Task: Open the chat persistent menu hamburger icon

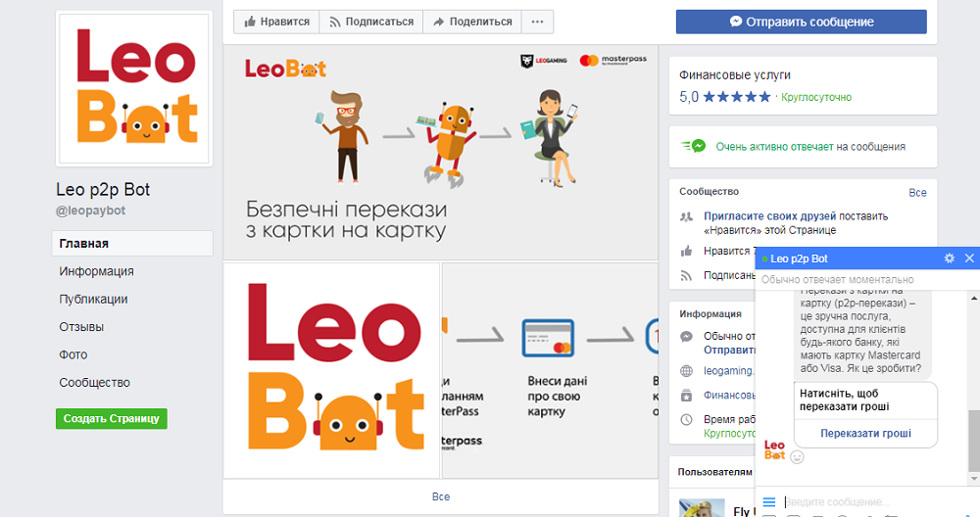Action: pos(769,502)
